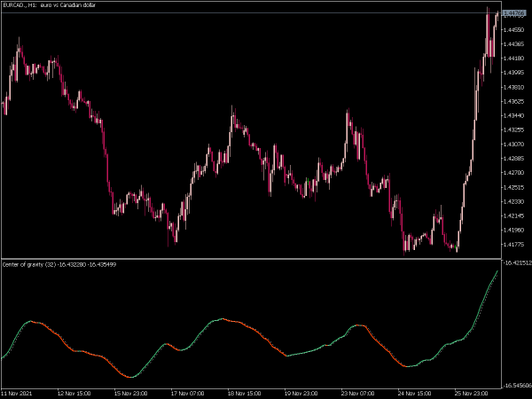
Task: Click the 1.44180 price axis label
Action: tap(513, 59)
